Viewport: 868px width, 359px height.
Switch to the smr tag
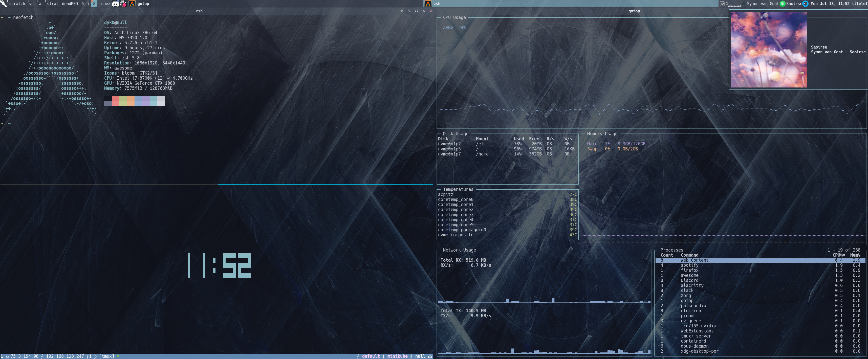[32, 4]
